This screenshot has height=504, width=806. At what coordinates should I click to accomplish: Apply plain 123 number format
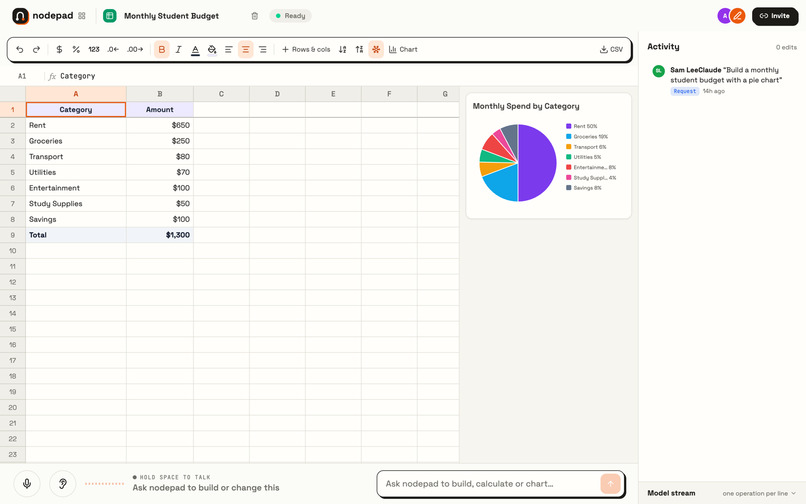94,49
